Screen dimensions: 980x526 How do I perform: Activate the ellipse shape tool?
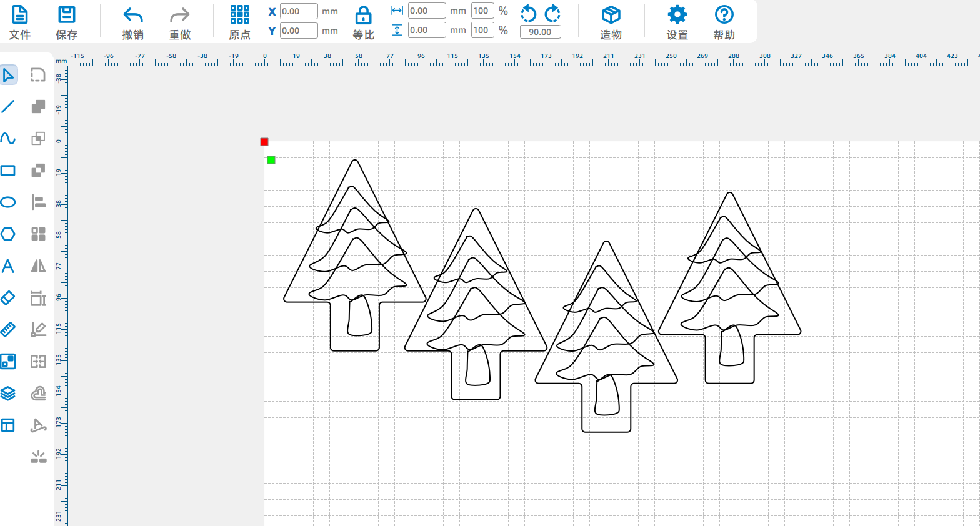tap(8, 202)
